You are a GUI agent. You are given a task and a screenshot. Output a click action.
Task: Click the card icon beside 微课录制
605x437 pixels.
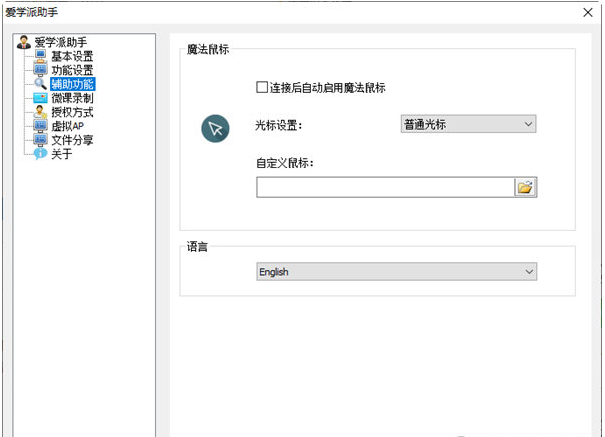tap(41, 99)
